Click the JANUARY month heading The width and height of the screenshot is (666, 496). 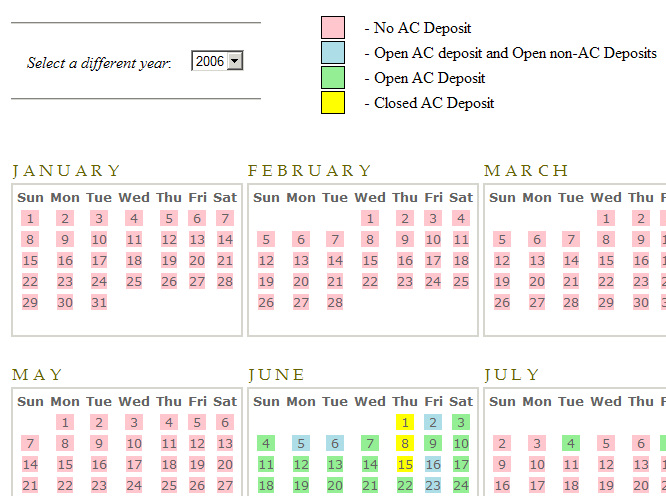pyautogui.click(x=66, y=171)
